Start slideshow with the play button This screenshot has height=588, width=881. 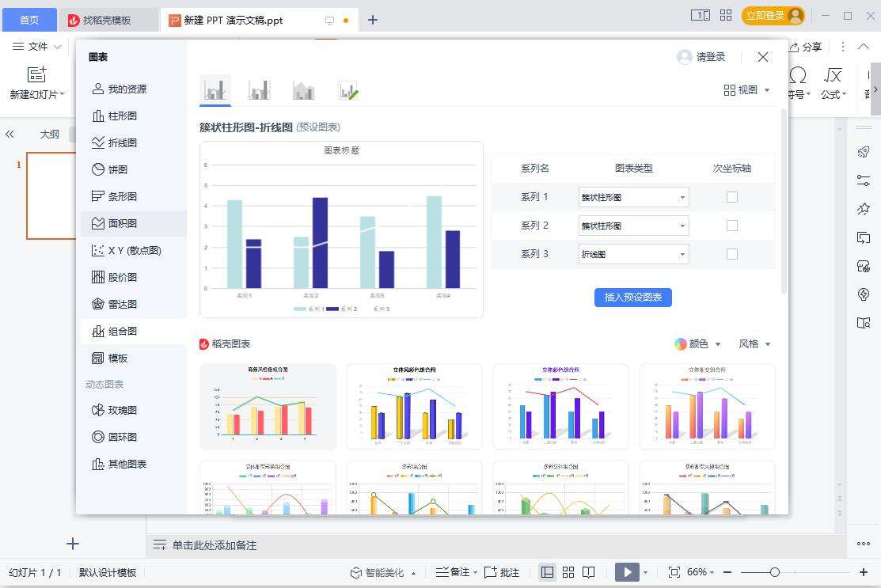coord(626,572)
